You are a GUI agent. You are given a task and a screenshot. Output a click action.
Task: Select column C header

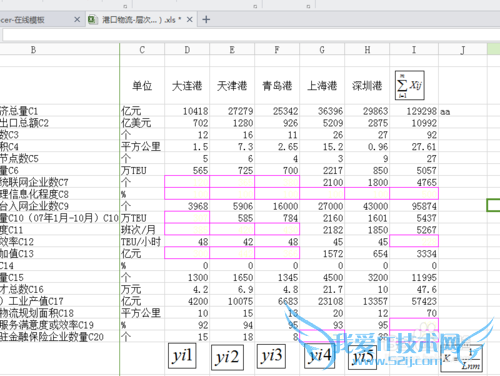point(142,50)
